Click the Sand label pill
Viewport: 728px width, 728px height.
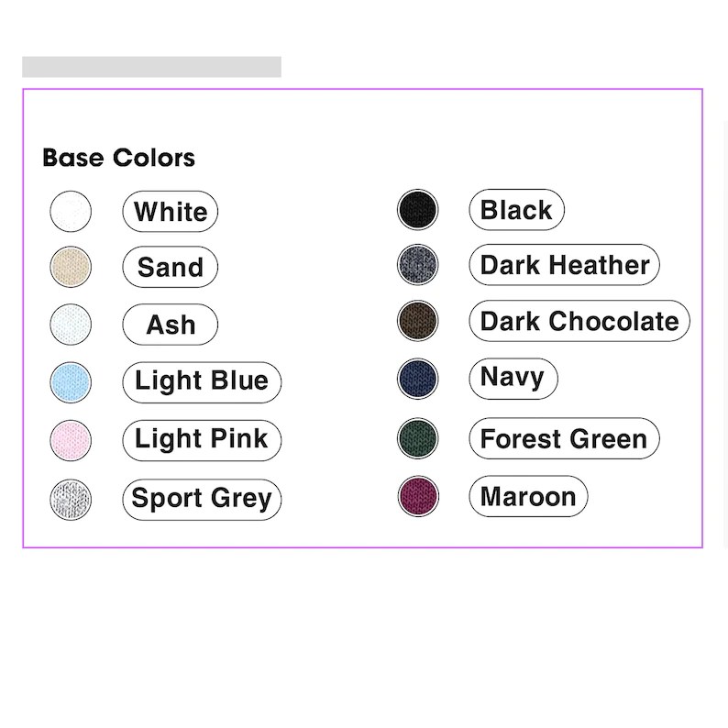171,267
